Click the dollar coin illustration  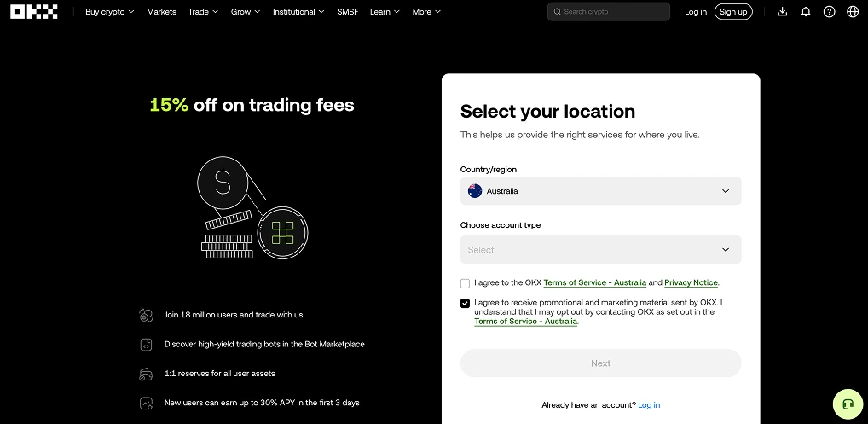coord(223,183)
